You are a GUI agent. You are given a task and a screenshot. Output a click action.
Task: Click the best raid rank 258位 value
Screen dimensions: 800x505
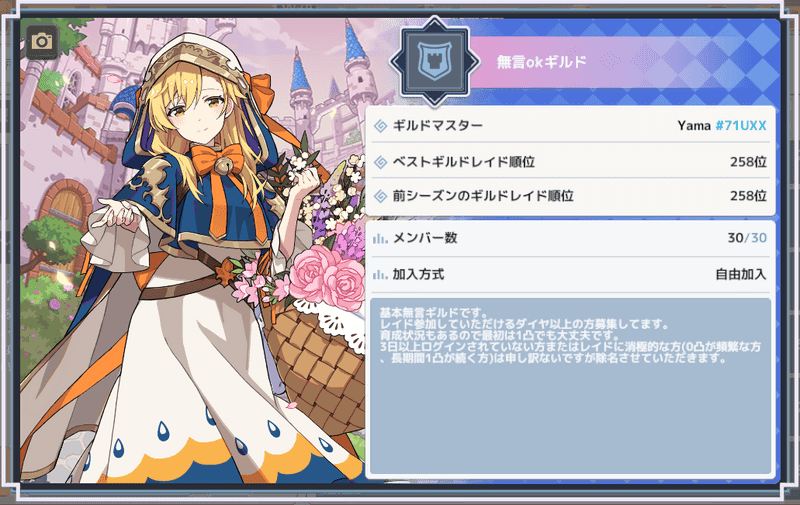pos(748,162)
